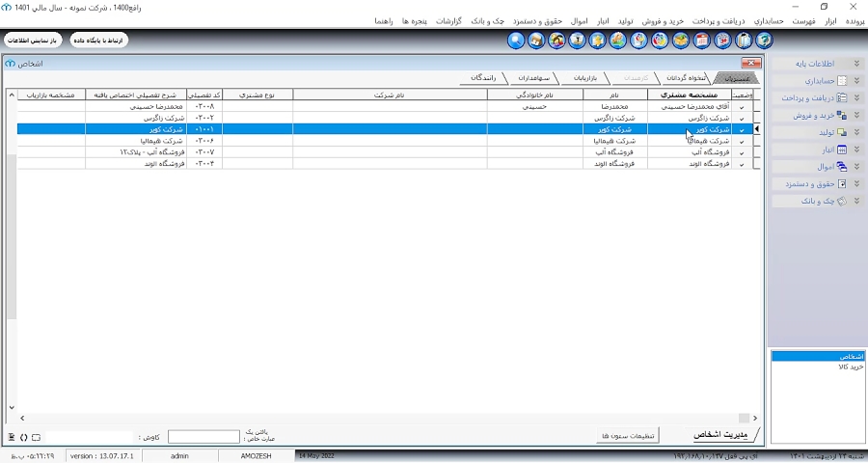Expand the چک و بانک sidebar section
This screenshot has height=463, width=868.
[x=857, y=201]
